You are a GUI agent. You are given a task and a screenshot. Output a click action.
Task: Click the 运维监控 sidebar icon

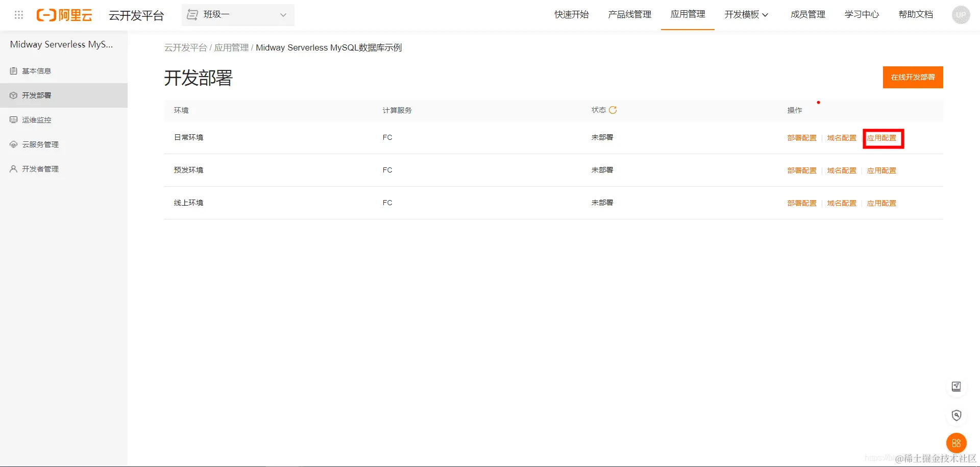[14, 120]
